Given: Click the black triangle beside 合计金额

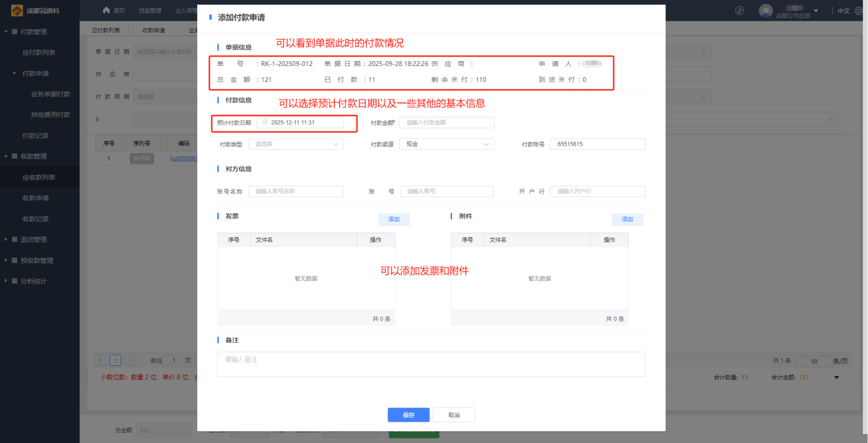Looking at the screenshot, I should coord(837,378).
